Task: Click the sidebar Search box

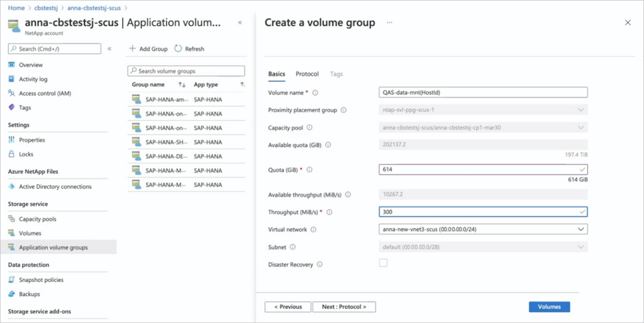Action: click(x=54, y=49)
